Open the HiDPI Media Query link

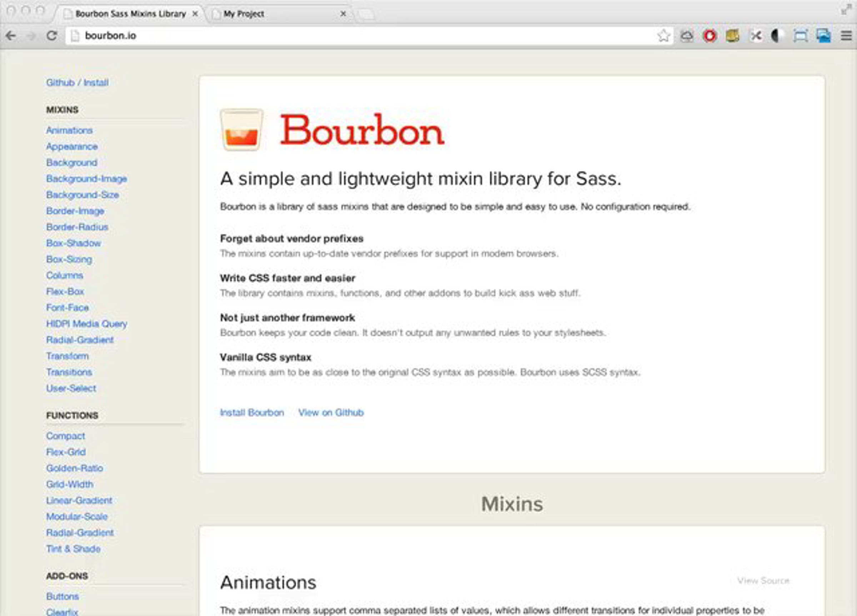tap(86, 324)
